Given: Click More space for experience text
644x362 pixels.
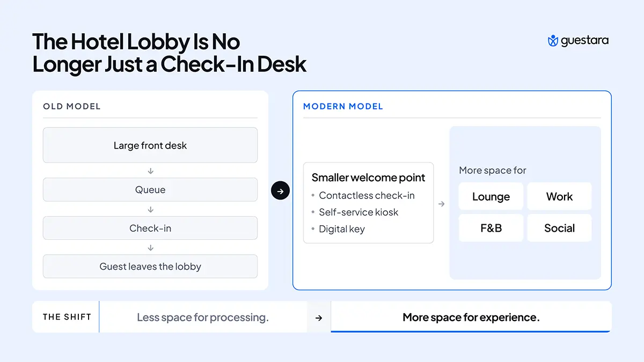Looking at the screenshot, I should 471,317.
